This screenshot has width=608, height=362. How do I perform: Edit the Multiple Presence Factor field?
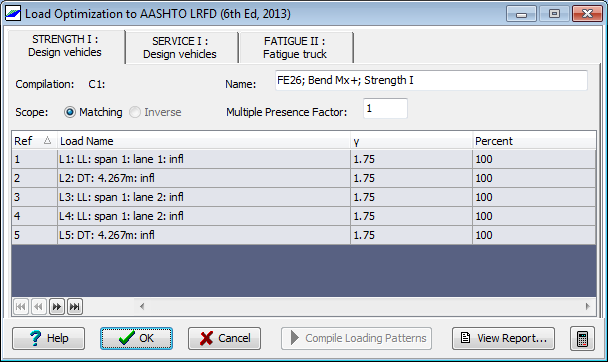(385, 109)
